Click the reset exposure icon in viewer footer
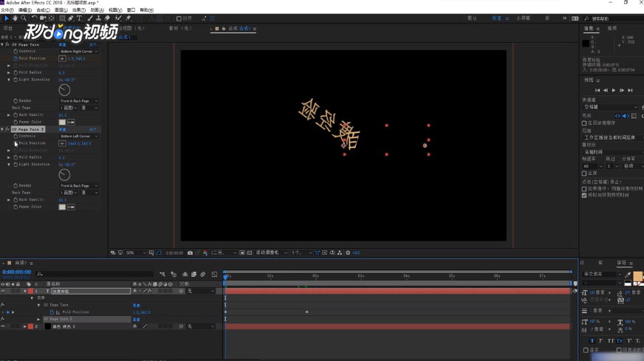Screen dimensions: 644x361 [x=348, y=253]
